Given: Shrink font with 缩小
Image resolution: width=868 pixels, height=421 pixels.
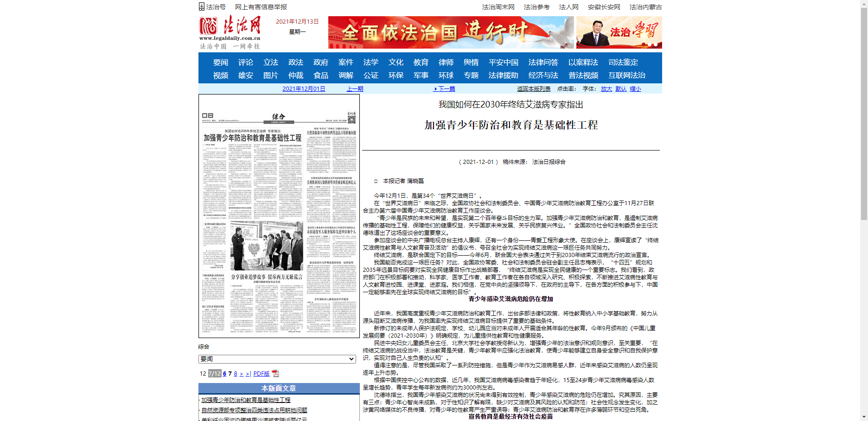Looking at the screenshot, I should point(635,89).
